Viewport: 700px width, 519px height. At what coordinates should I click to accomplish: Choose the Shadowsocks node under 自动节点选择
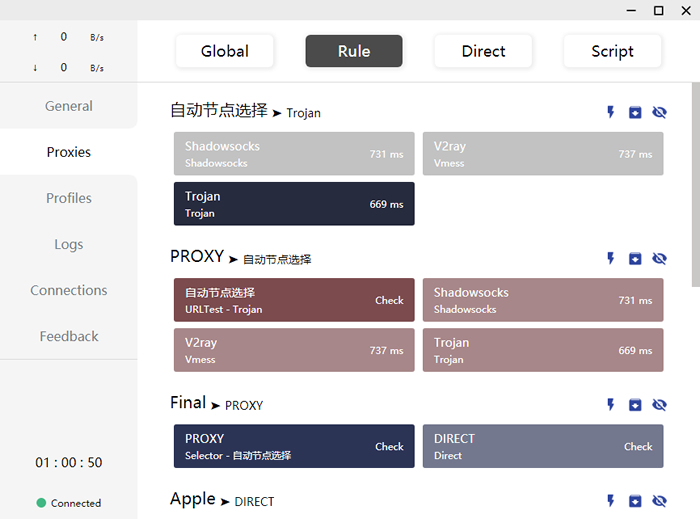coord(294,154)
